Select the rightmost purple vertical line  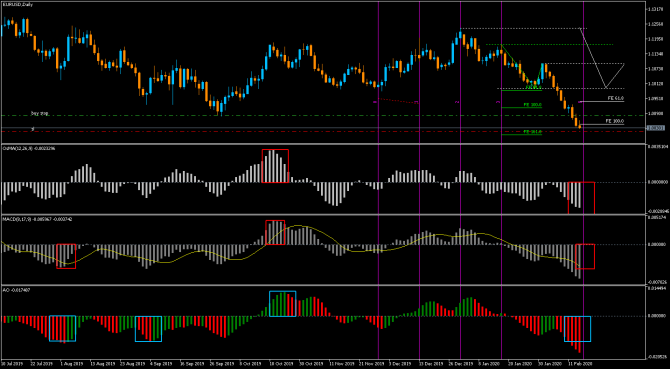point(584,179)
